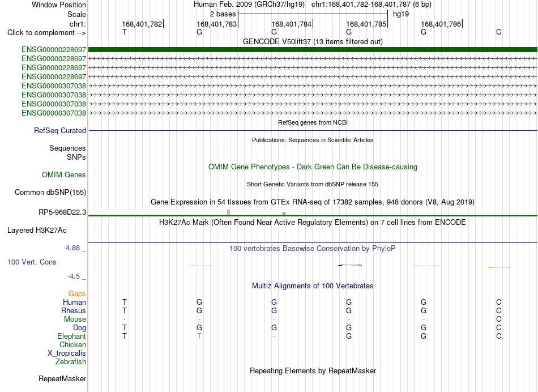Click the orange Gaps label
The image size is (538, 392).
coord(77,293)
